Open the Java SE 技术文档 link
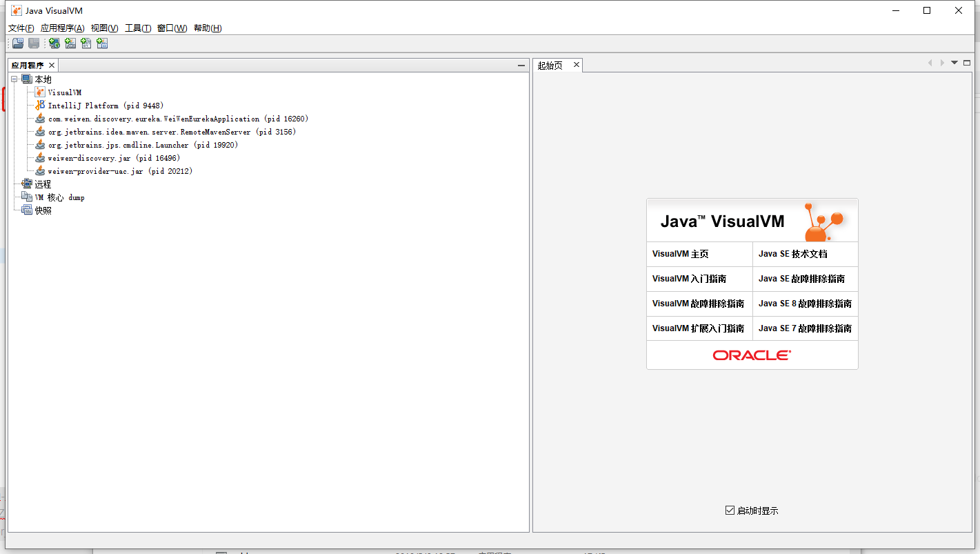The height and width of the screenshot is (554, 980). 793,254
